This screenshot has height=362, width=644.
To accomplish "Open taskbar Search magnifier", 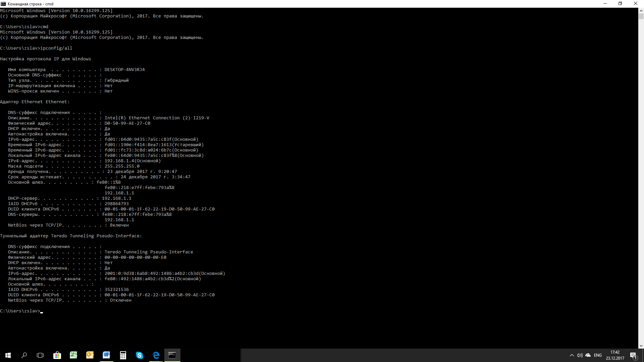I will (x=24, y=355).
